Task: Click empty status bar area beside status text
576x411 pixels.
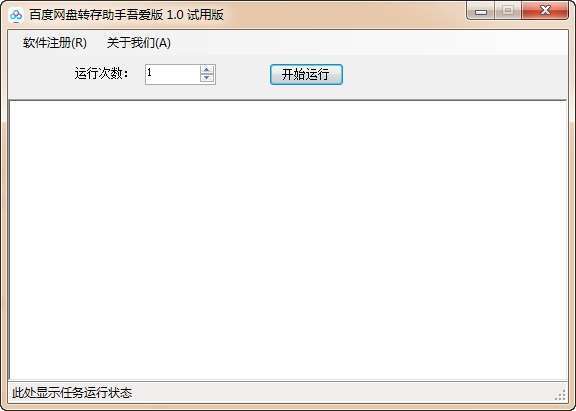Action: (342, 393)
